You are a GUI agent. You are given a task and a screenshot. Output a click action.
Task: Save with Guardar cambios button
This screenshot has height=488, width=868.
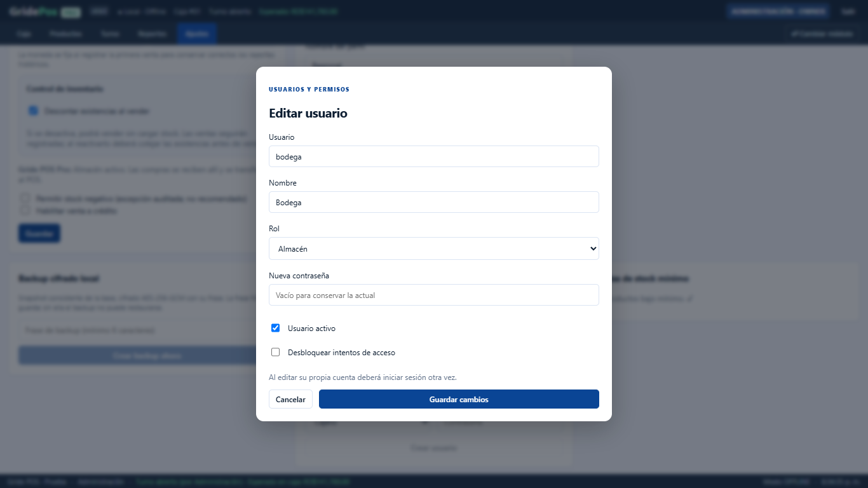459,399
